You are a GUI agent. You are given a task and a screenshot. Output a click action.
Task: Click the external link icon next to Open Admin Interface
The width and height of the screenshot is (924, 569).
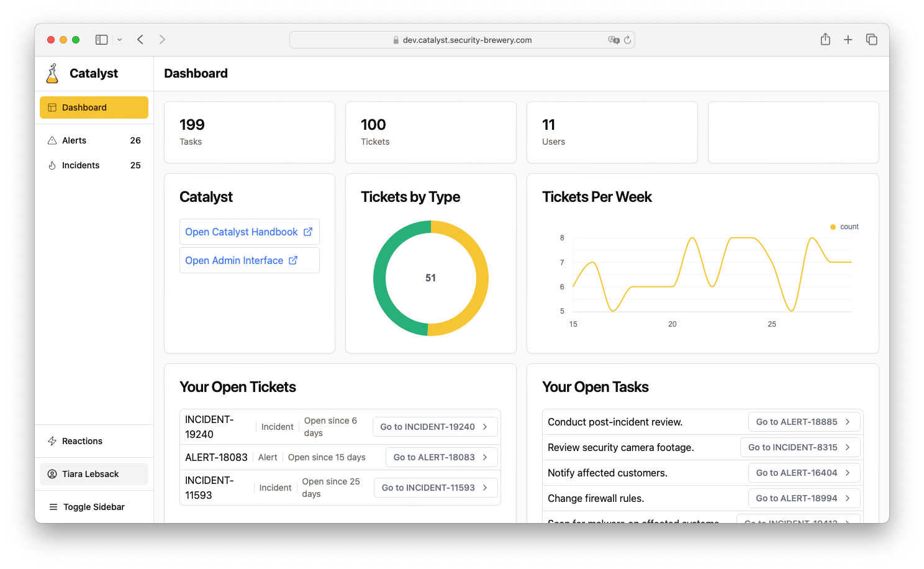click(x=292, y=260)
